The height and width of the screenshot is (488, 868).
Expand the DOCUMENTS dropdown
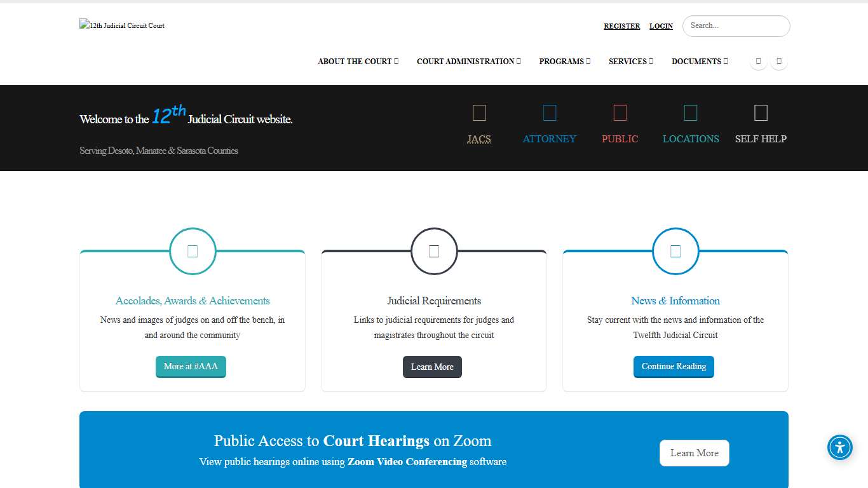(x=699, y=61)
